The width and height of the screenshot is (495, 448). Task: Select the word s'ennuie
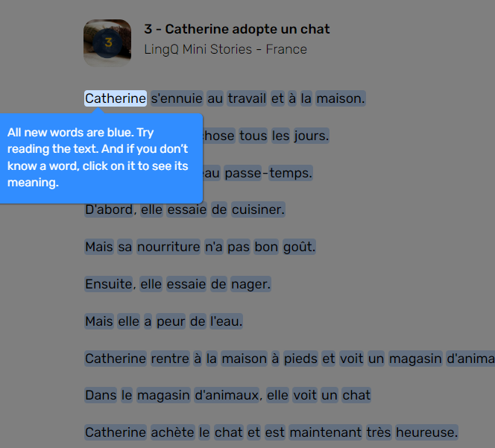coord(177,98)
